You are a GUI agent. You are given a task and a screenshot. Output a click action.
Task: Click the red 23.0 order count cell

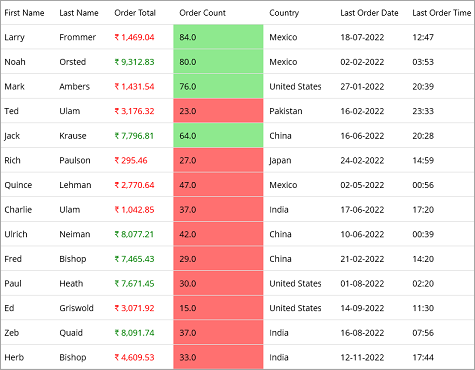point(218,111)
